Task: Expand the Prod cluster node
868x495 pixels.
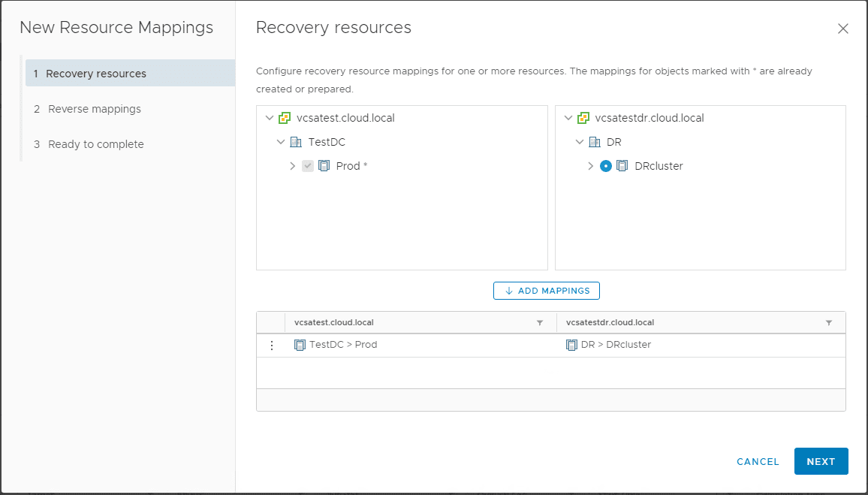Action: (x=293, y=166)
